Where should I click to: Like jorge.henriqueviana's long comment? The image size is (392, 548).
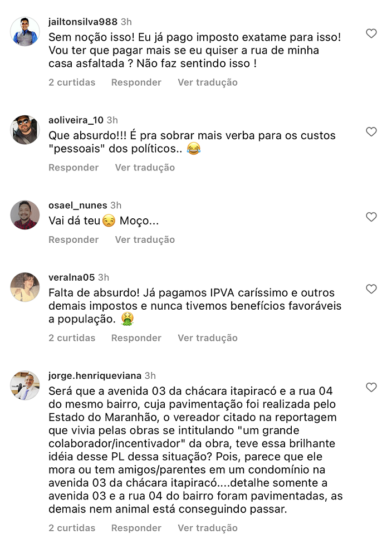click(371, 388)
